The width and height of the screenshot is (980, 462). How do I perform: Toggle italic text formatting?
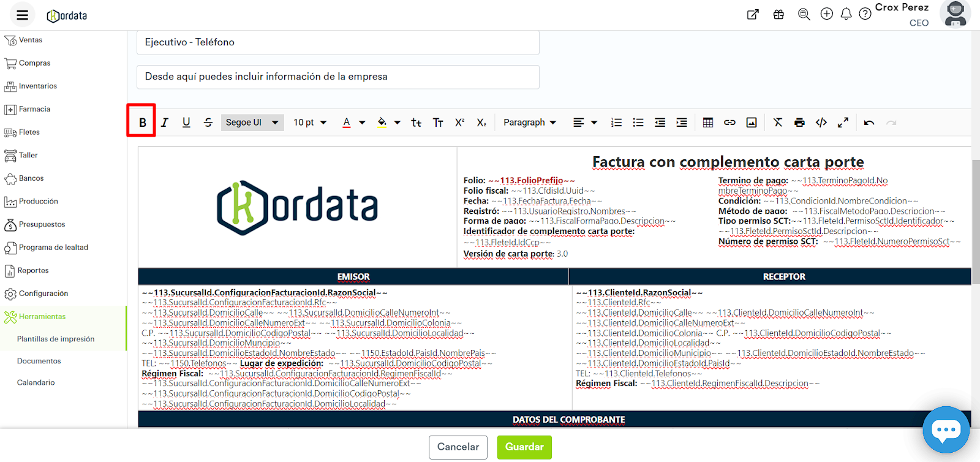coord(165,123)
